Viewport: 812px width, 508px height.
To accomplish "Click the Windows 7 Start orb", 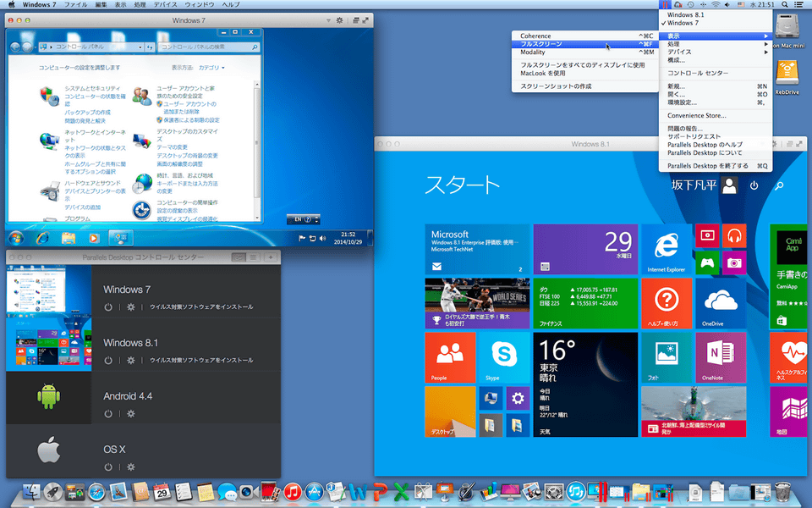I will (x=16, y=238).
